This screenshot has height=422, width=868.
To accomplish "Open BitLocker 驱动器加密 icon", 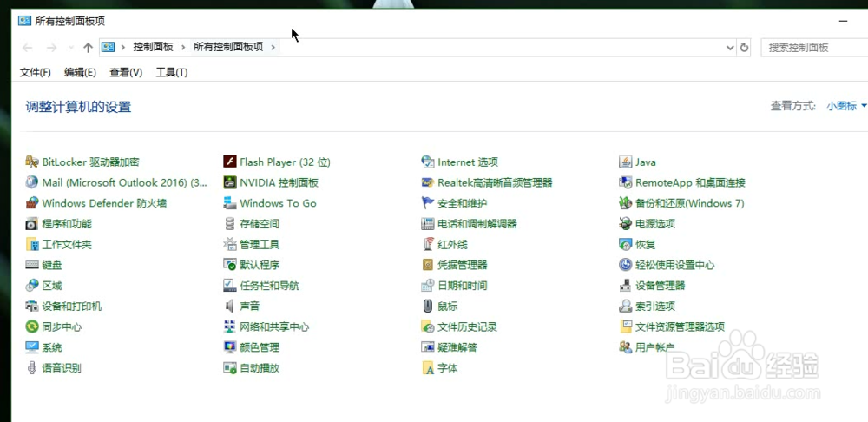I will pos(32,162).
